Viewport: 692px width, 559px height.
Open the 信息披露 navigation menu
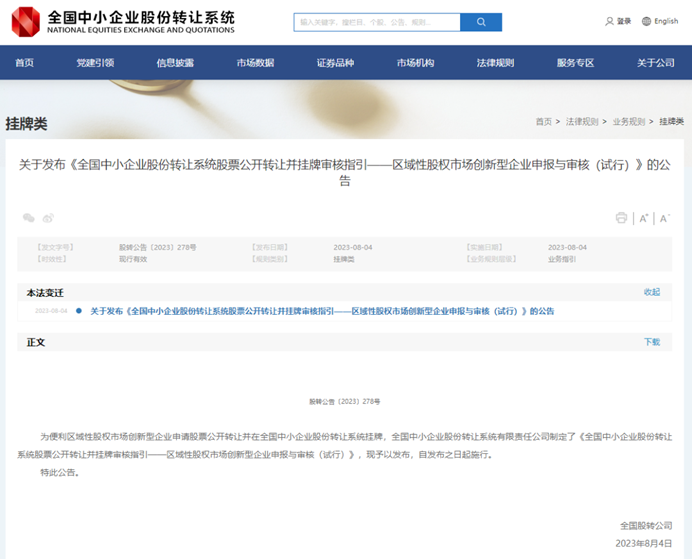[175, 63]
